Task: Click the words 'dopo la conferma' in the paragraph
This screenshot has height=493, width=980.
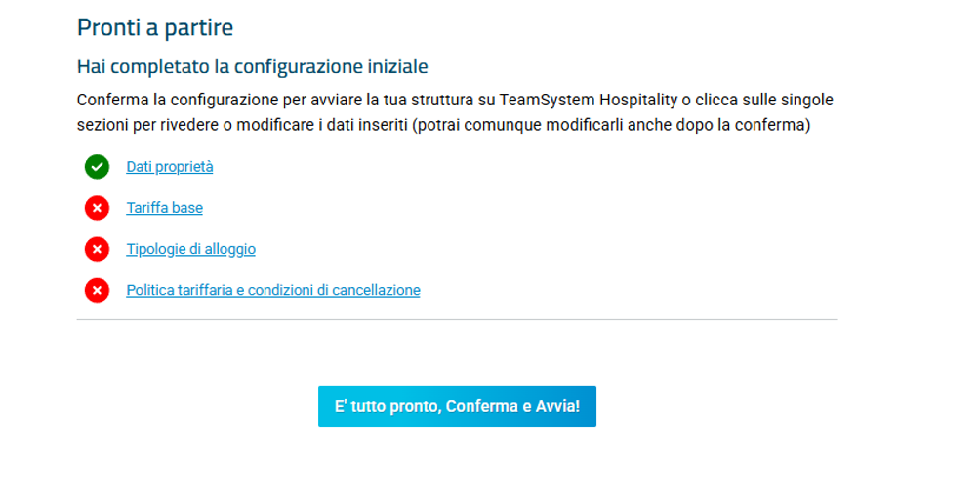Action: coord(741,125)
